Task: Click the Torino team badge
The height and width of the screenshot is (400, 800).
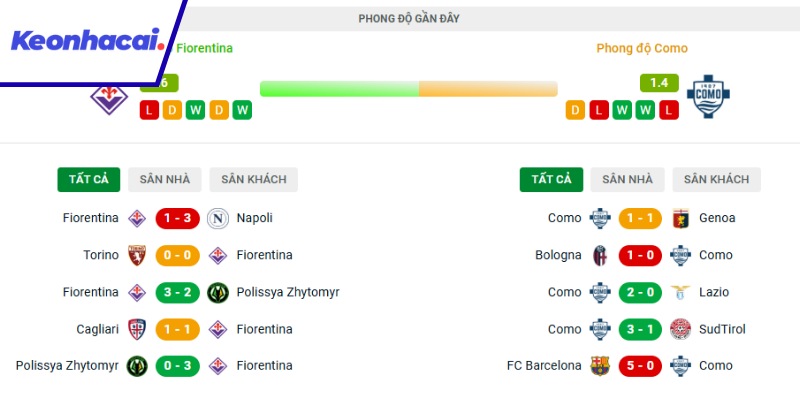Action: [x=137, y=255]
